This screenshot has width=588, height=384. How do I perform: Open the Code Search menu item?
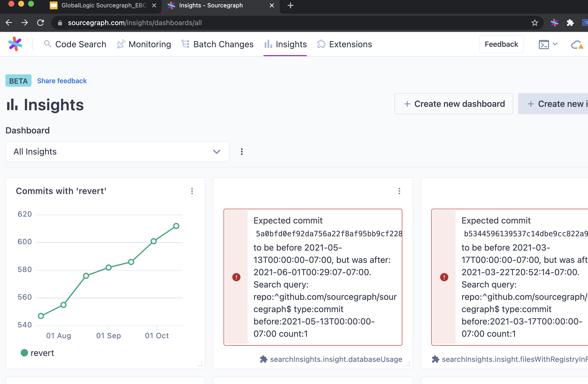75,45
